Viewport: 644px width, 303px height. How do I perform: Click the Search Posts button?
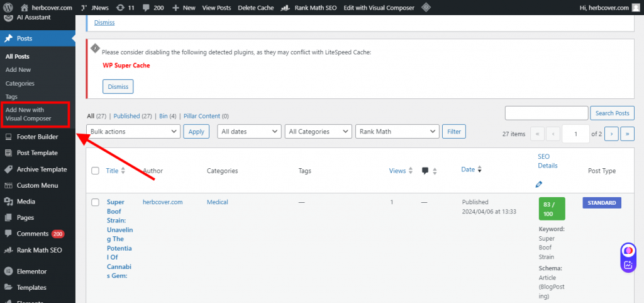coord(612,113)
